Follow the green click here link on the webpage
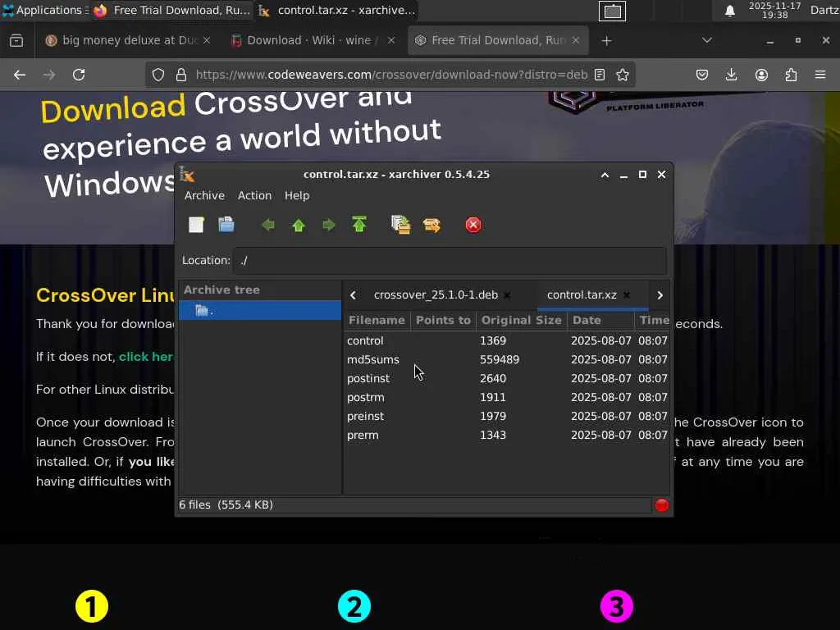 146,357
